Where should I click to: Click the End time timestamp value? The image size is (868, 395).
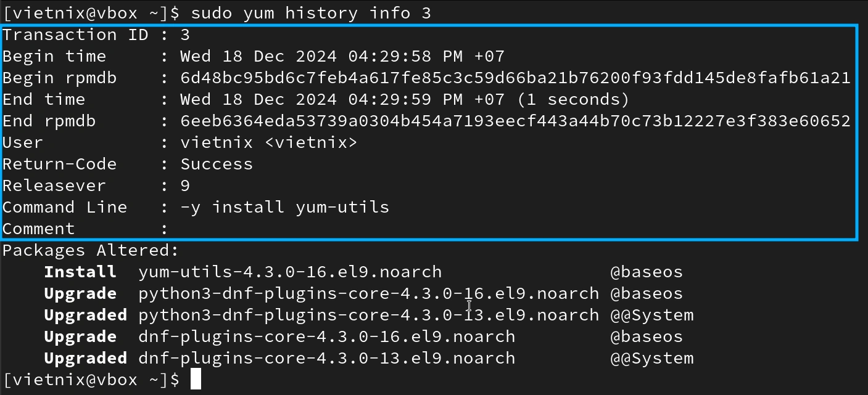click(x=405, y=99)
